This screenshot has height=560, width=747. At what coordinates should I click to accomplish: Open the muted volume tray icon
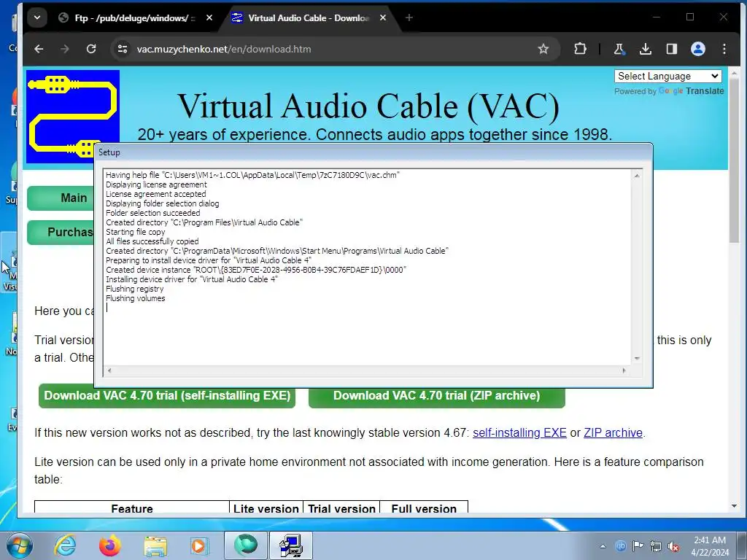[673, 546]
